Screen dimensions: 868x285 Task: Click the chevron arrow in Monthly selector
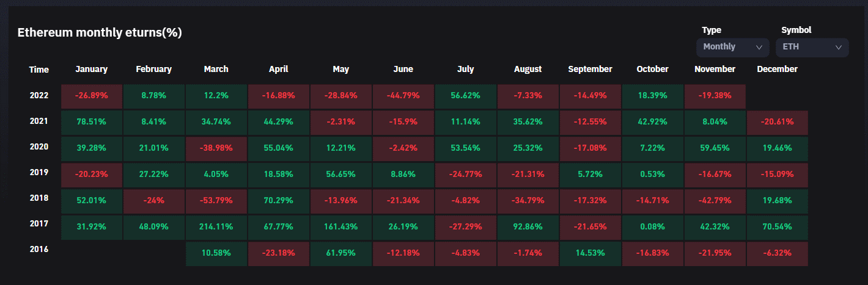[759, 47]
